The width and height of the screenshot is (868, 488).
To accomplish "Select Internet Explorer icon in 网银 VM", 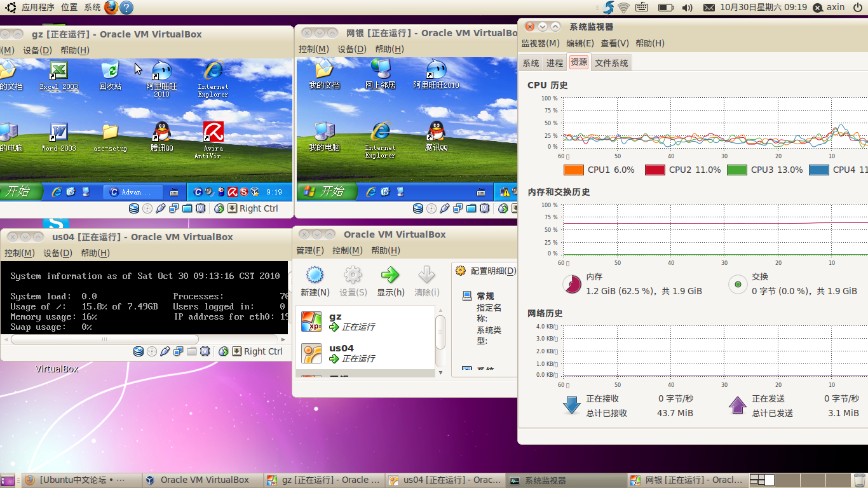I will [x=380, y=139].
